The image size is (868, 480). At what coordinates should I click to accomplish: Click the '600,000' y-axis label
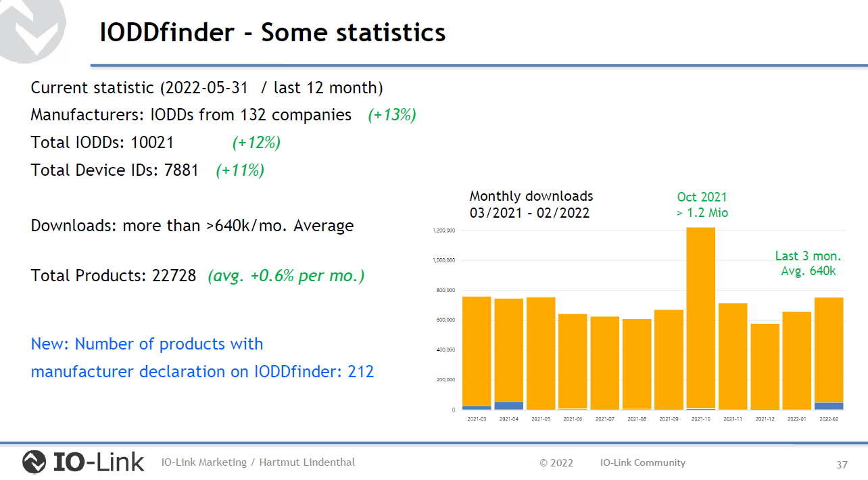pos(445,320)
